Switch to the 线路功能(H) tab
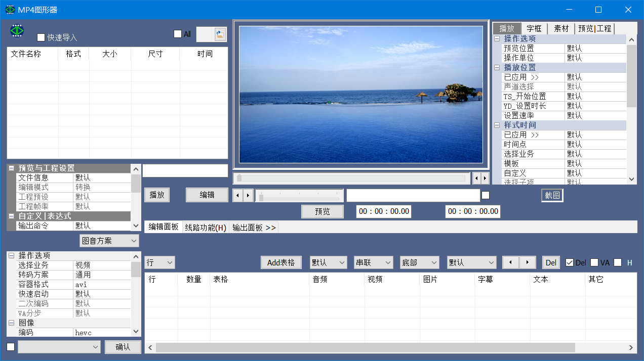The height and width of the screenshot is (361, 644). 206,228
